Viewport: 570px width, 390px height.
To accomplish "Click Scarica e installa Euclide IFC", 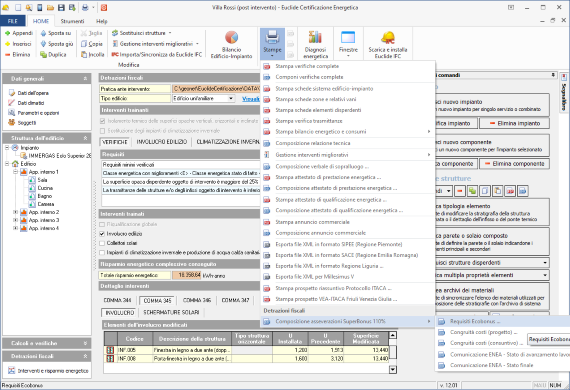I will coord(388,44).
